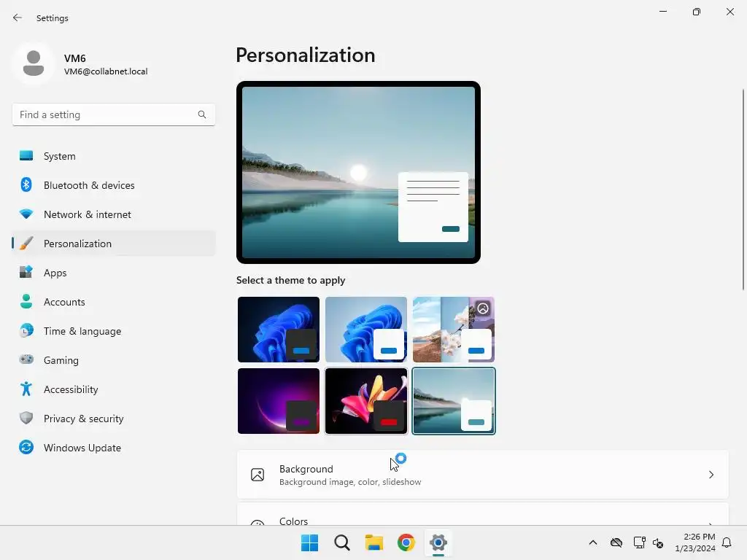Click the back arrow in Settings header
The image size is (747, 560).
pos(18,17)
